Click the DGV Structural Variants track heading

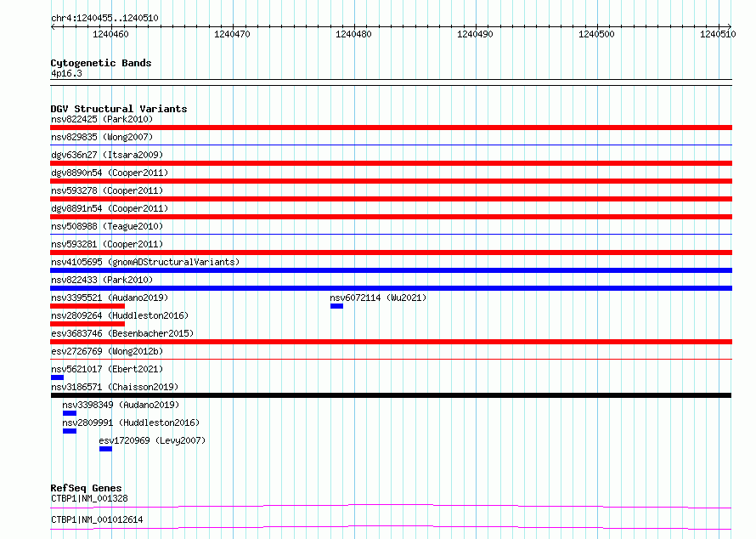[119, 109]
